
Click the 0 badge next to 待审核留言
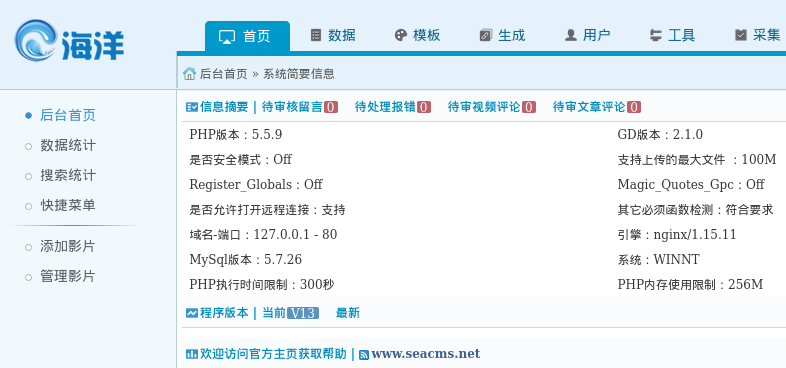[331, 107]
